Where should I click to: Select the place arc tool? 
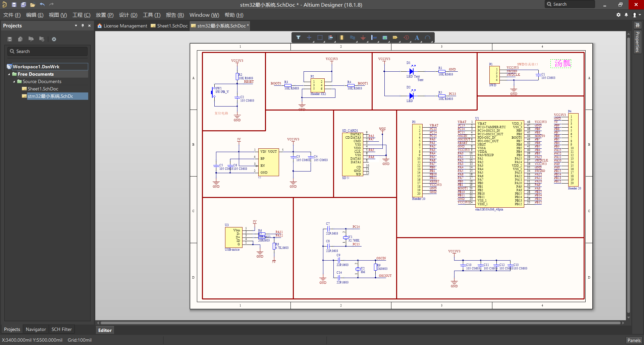pyautogui.click(x=428, y=38)
